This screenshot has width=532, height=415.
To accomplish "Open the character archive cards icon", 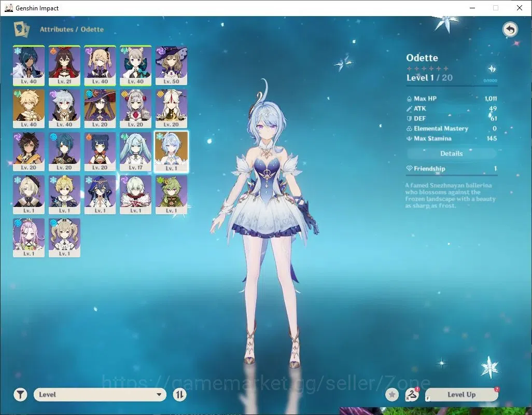I will (x=22, y=29).
